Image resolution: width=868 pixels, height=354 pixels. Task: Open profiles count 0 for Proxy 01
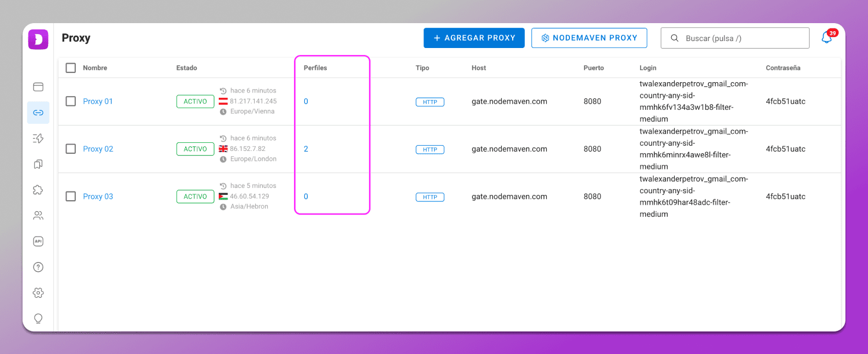[306, 101]
